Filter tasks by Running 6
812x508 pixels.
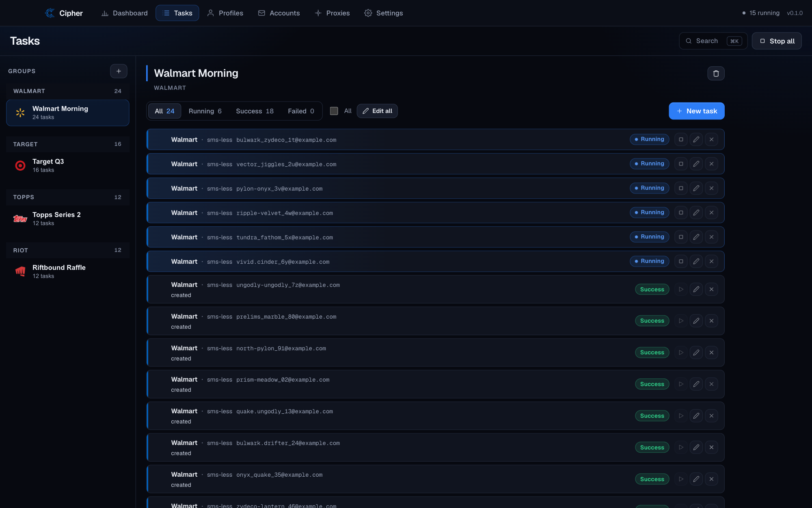tap(205, 111)
